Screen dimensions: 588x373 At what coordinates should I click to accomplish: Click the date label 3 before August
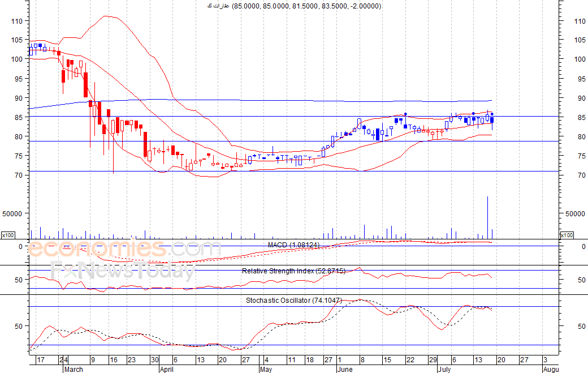(x=545, y=360)
